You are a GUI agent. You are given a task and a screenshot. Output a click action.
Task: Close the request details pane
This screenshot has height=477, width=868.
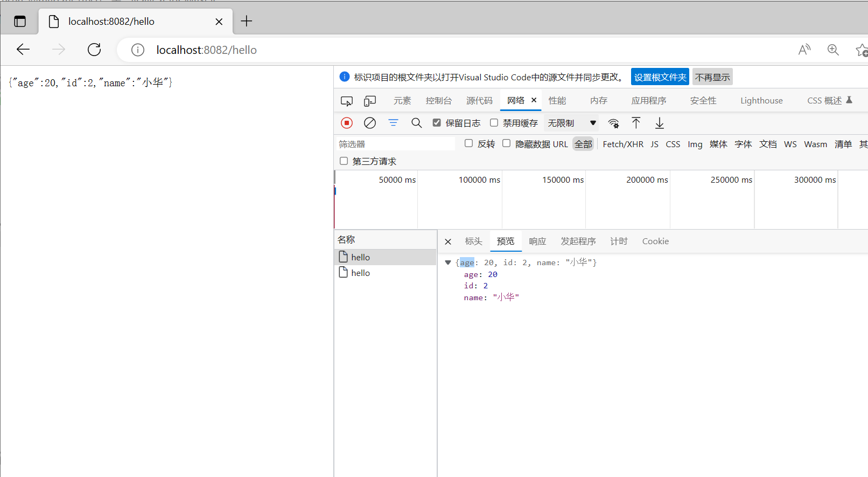(448, 241)
